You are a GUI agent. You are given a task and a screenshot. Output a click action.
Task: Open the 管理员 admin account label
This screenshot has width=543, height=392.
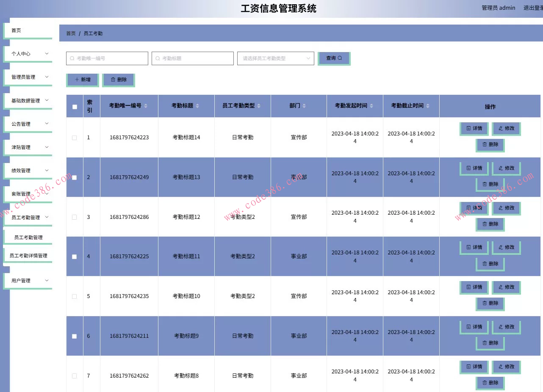tap(499, 8)
